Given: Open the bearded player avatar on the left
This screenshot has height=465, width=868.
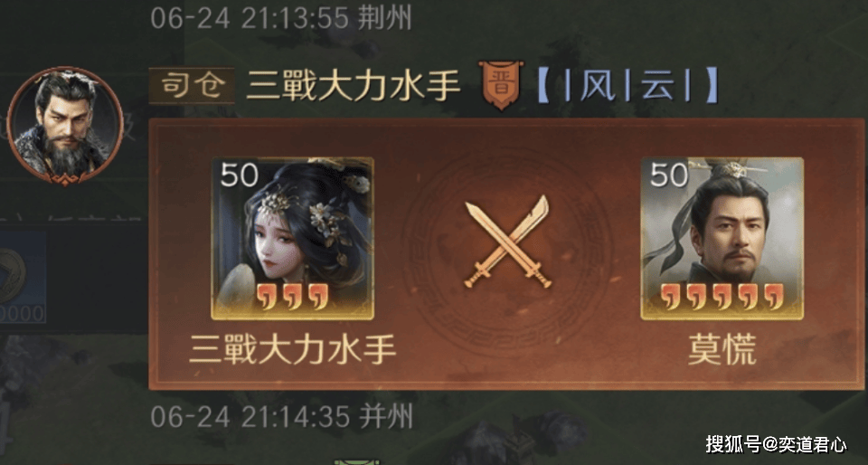Looking at the screenshot, I should click(x=65, y=126).
